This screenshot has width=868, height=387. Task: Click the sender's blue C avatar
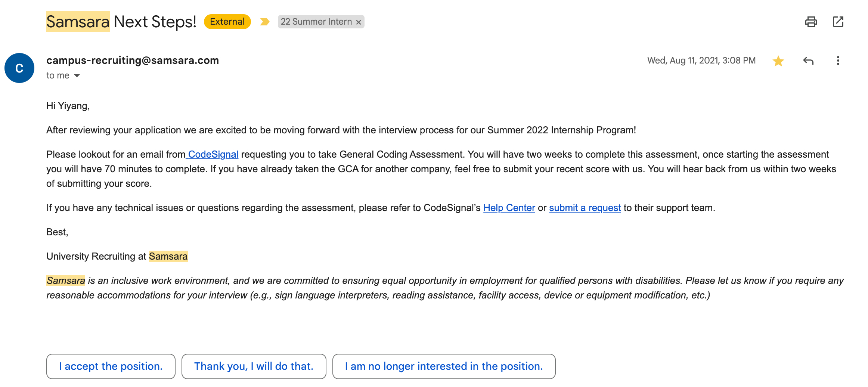click(x=19, y=68)
